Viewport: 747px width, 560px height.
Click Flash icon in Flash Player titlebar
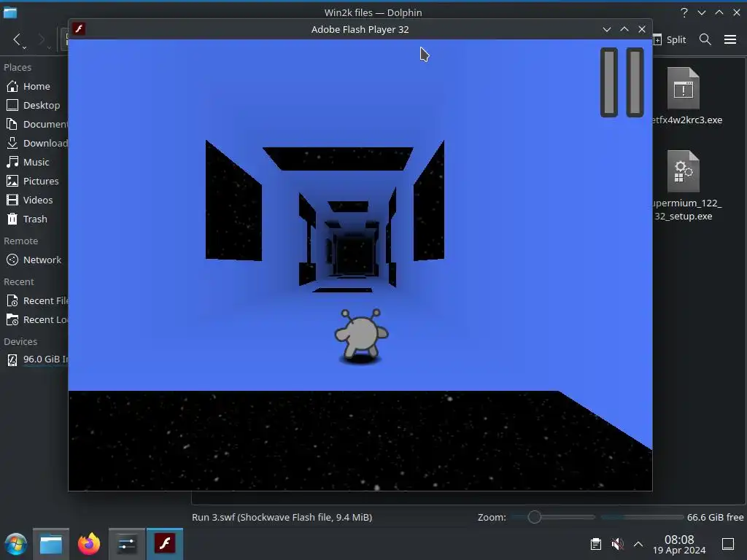(x=79, y=29)
